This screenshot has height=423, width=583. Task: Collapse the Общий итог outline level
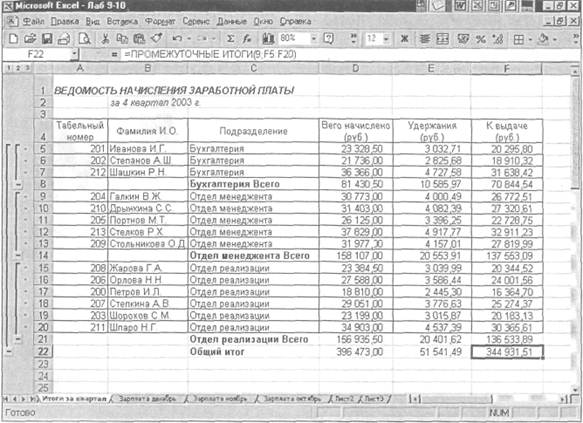coord(9,352)
